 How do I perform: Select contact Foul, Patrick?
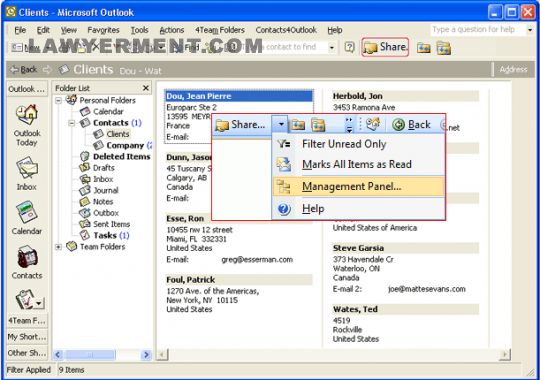tap(239, 279)
